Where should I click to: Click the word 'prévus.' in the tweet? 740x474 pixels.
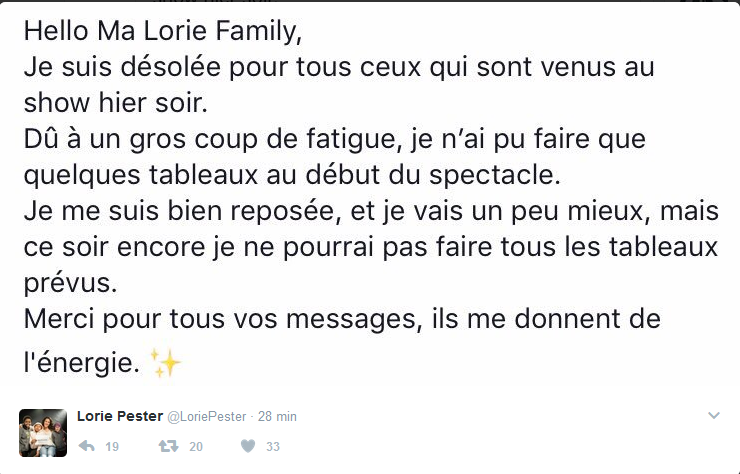pos(71,281)
